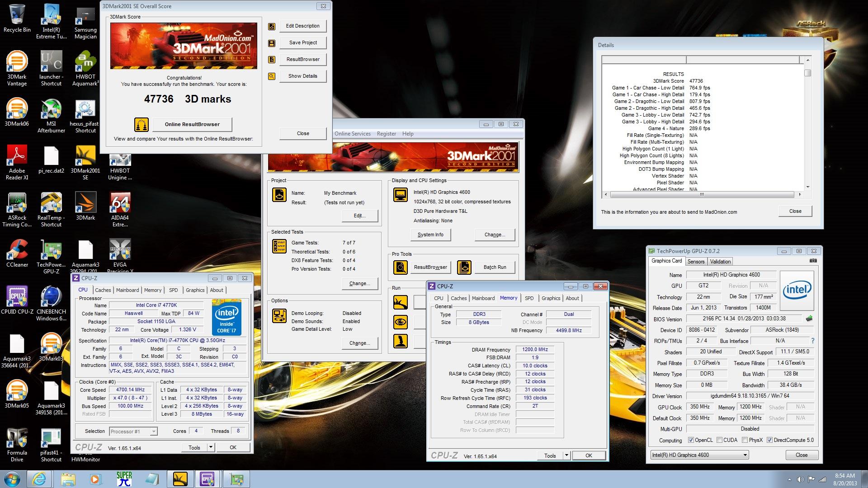This screenshot has width=868, height=488.
Task: Click the Windows Start orb
Action: click(x=12, y=479)
